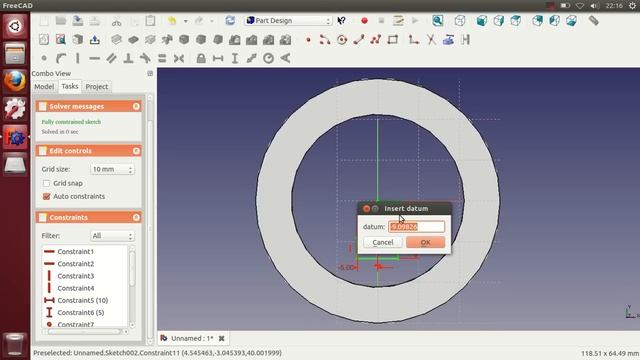Screen dimensions: 640x360
Task: Click the Combo View float toggle button
Action: tap(150, 73)
